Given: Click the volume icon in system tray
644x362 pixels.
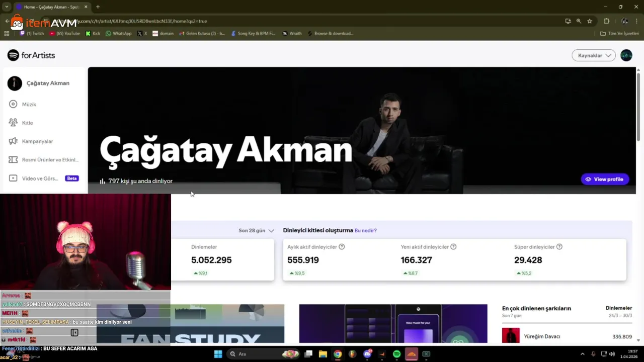Looking at the screenshot, I should click(612, 354).
